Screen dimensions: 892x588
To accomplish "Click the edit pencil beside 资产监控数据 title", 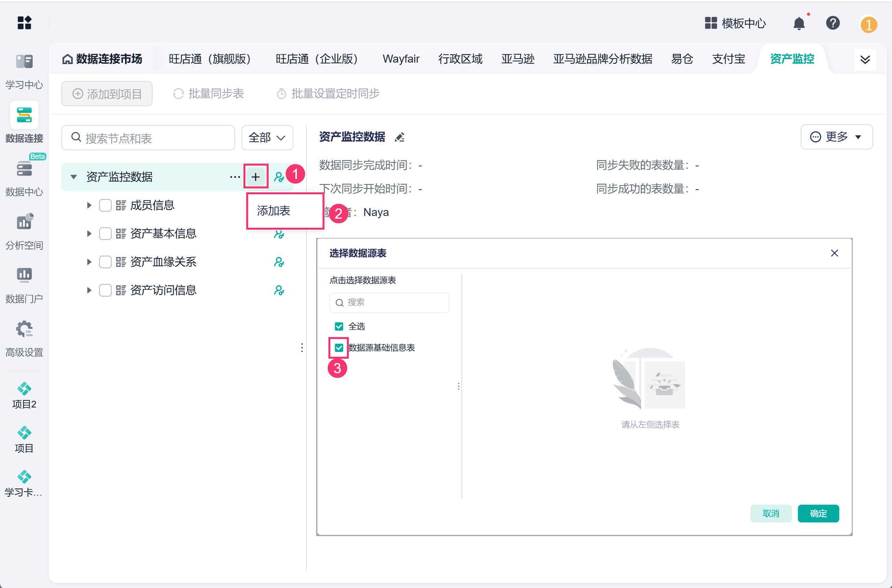I will (x=400, y=137).
